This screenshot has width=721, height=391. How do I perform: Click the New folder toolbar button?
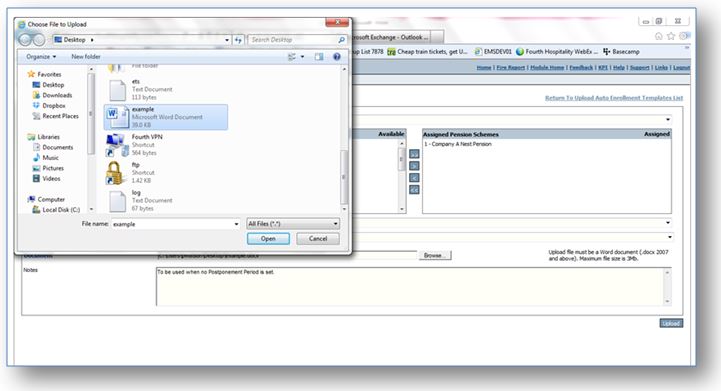[x=86, y=57]
